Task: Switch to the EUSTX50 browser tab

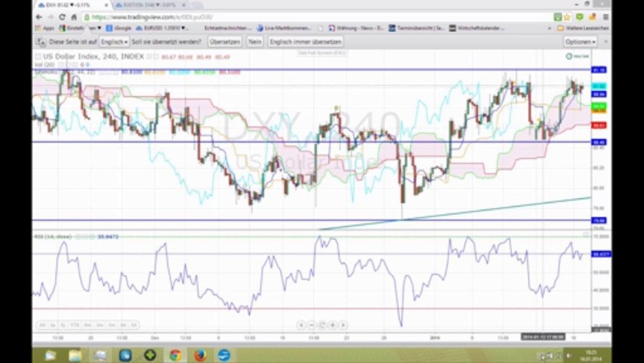Action: click(151, 5)
